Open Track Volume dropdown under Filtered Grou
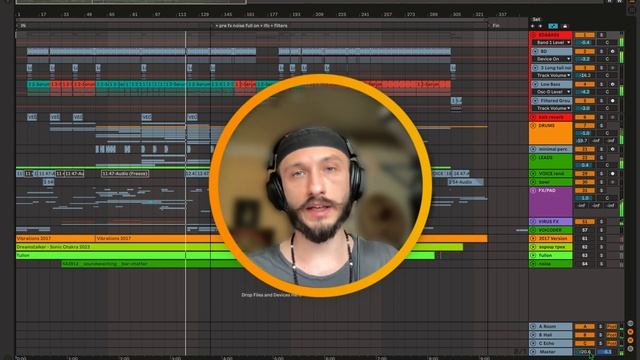The width and height of the screenshot is (640, 360). click(551, 108)
